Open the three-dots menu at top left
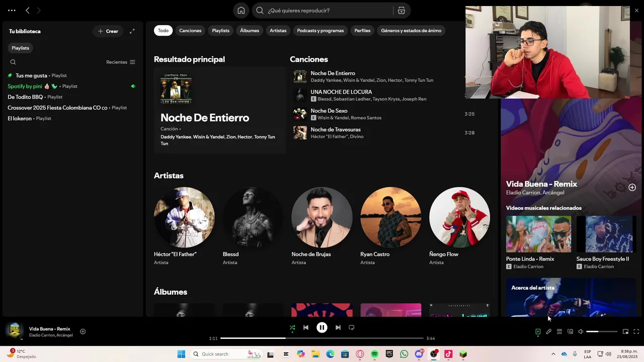Screen dimensions: 644x362 point(12,11)
